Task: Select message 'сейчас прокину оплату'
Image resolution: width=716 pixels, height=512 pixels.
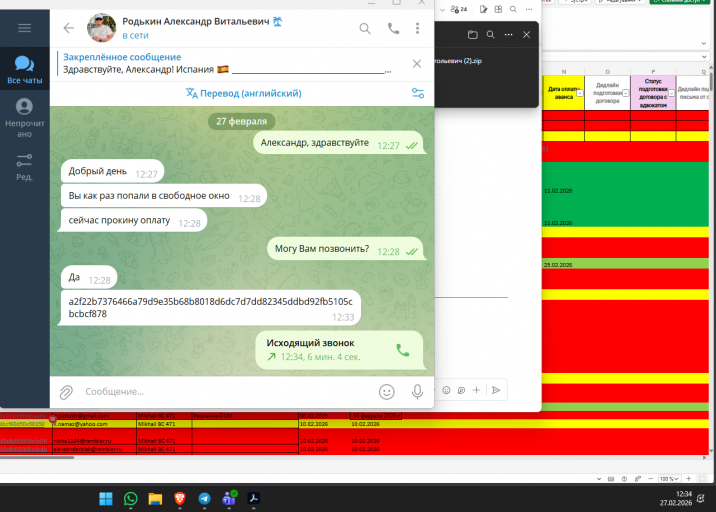Action: coord(134,221)
